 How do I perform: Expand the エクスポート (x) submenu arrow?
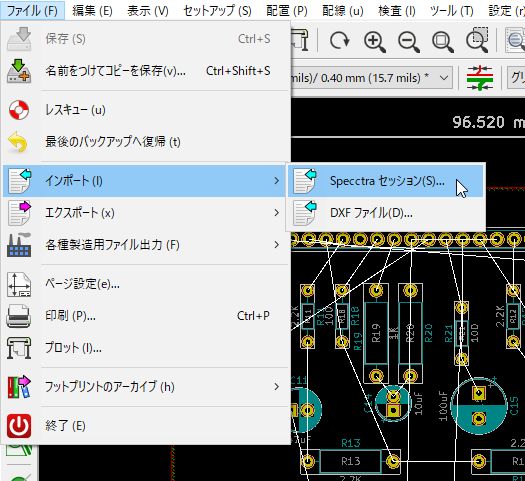point(276,213)
